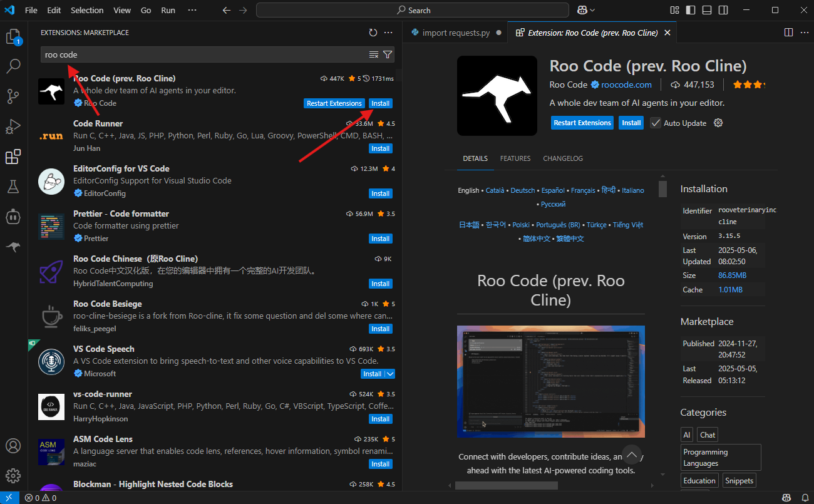Switch to the CHANGELOG tab
The height and width of the screenshot is (504, 814).
562,158
